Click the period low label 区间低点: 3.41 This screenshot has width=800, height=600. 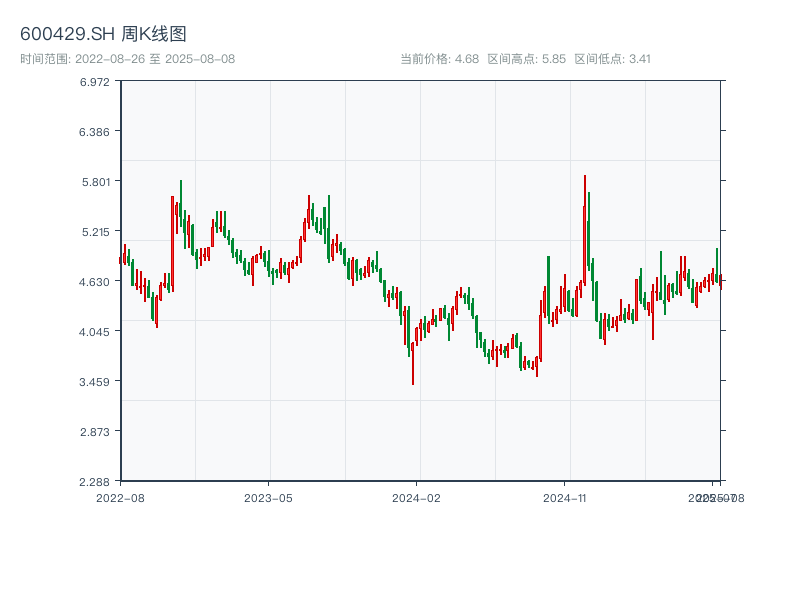click(612, 59)
